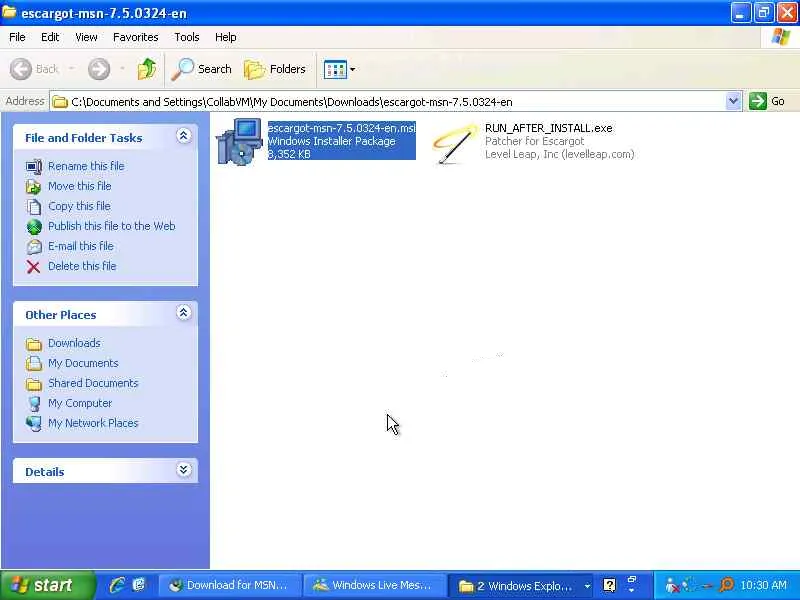Click the second Quick Launch icon
800x600 pixels.
(x=139, y=585)
